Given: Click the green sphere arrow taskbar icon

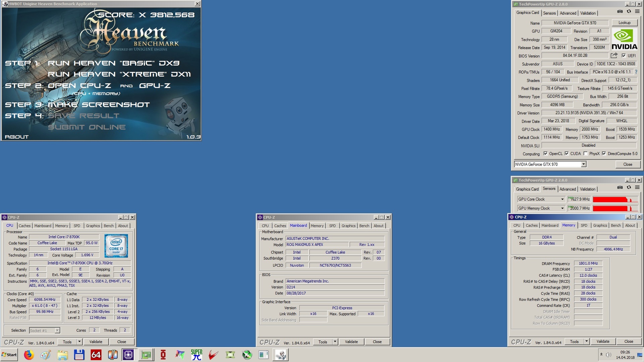Looking at the screenshot, I should coord(247,355).
